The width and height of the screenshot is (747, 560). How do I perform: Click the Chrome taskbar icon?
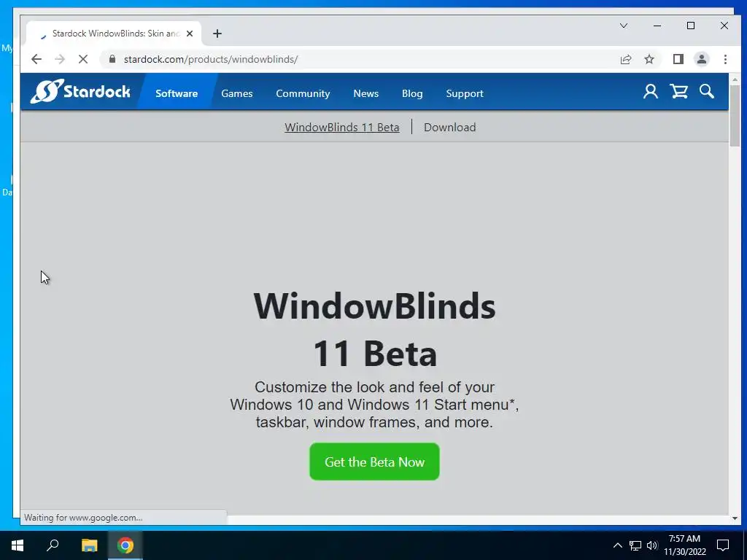click(x=125, y=545)
